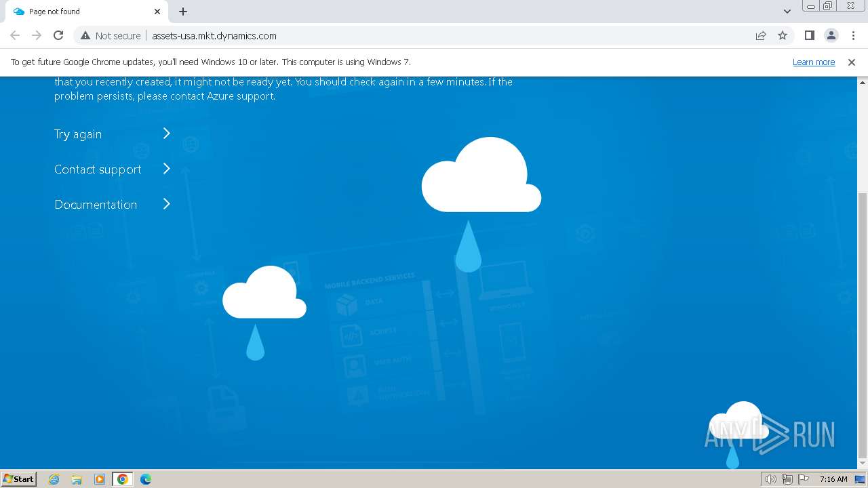
Task: Open the Documentation link
Action: [x=96, y=205]
